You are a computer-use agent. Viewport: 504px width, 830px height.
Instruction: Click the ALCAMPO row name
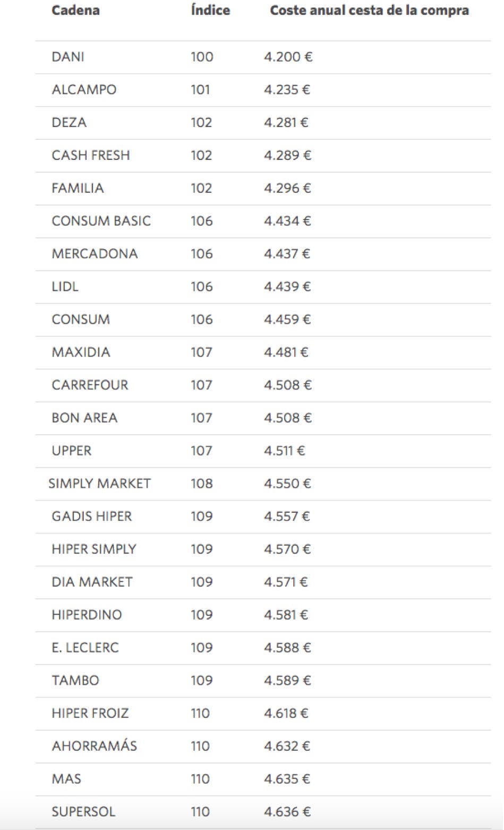(x=84, y=90)
